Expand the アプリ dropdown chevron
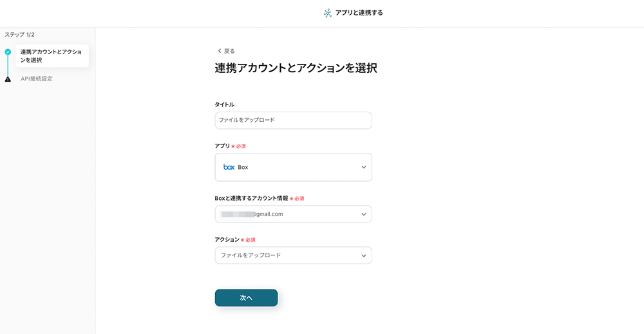The height and width of the screenshot is (334, 644). pos(363,167)
